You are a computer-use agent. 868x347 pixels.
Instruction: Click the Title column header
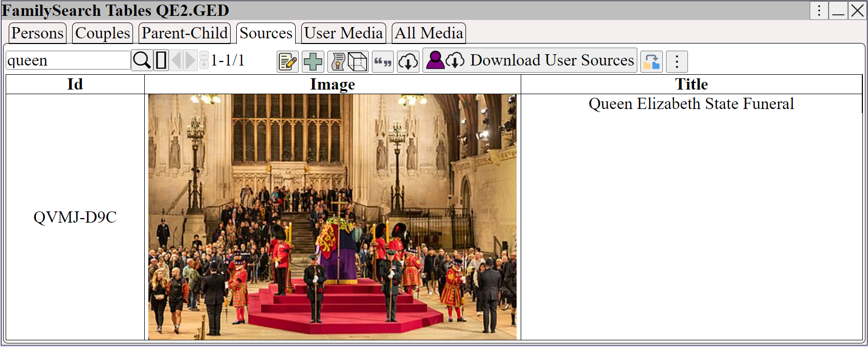click(x=692, y=84)
